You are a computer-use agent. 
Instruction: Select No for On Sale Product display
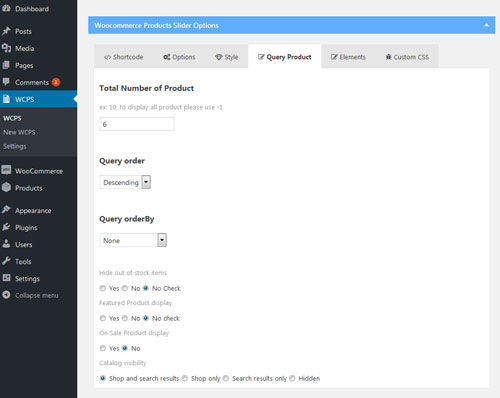pos(125,348)
